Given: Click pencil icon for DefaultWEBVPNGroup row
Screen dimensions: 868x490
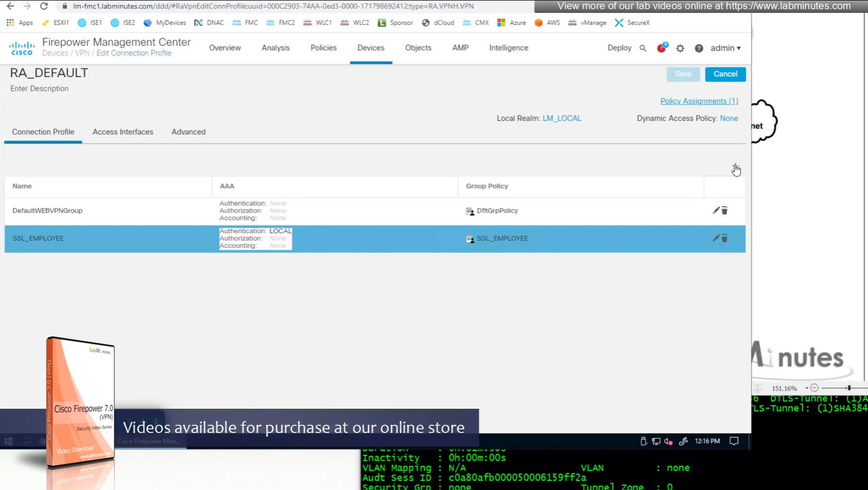Looking at the screenshot, I should coord(716,210).
